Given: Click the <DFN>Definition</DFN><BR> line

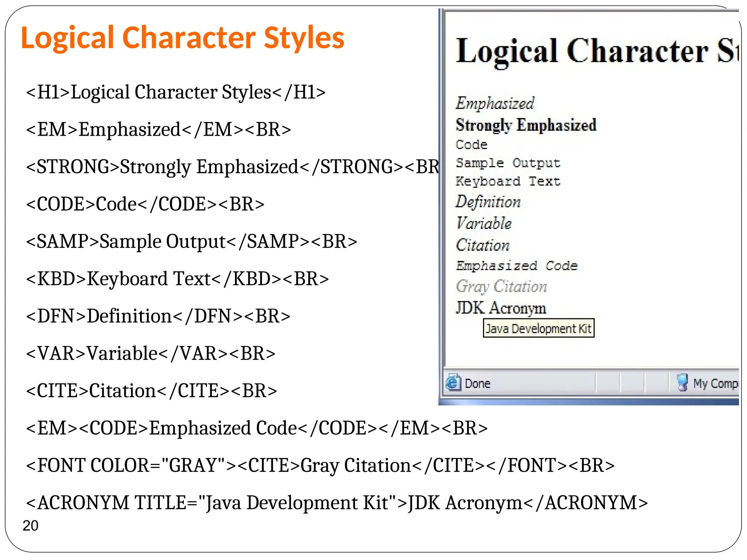Looking at the screenshot, I should coord(158,316).
